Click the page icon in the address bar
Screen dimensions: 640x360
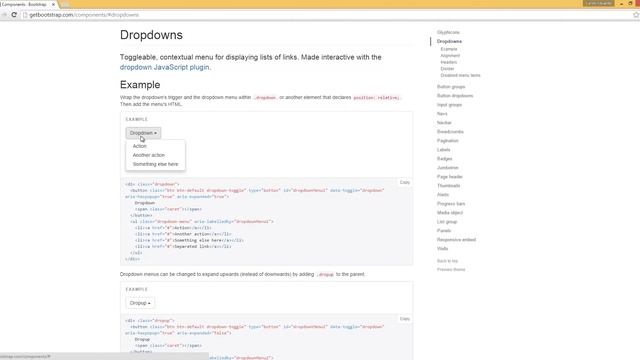pos(25,15)
